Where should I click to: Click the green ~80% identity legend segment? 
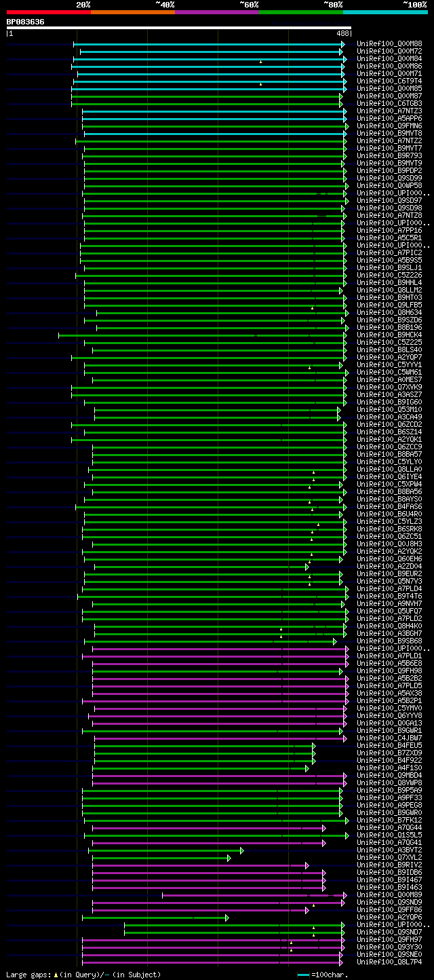[x=300, y=12]
